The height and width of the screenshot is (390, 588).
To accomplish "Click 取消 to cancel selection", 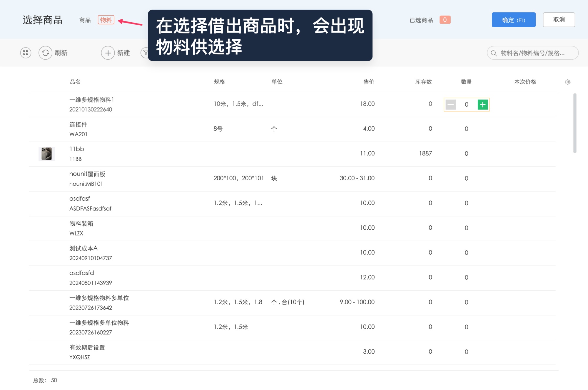I will pos(559,20).
